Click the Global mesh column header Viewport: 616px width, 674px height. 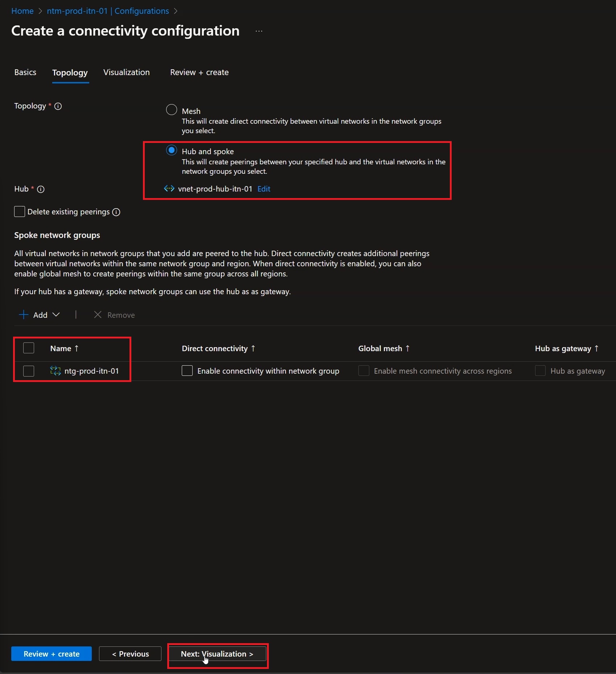pyautogui.click(x=380, y=348)
